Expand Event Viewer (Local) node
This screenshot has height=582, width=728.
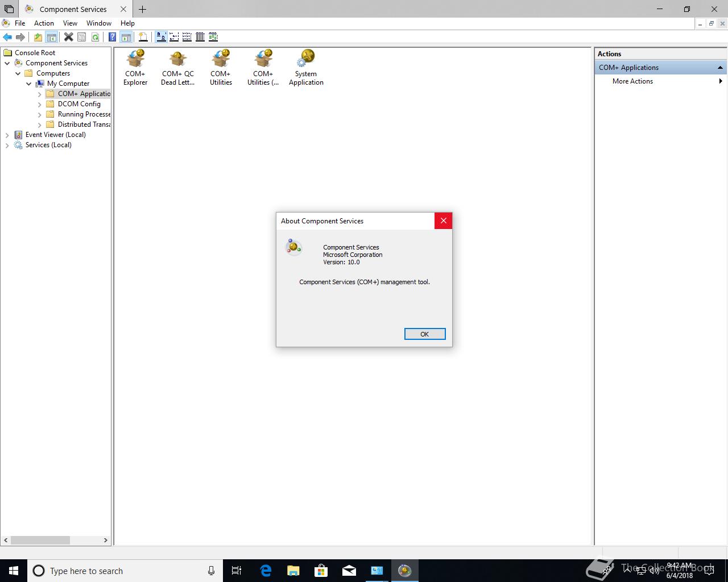pyautogui.click(x=7, y=135)
